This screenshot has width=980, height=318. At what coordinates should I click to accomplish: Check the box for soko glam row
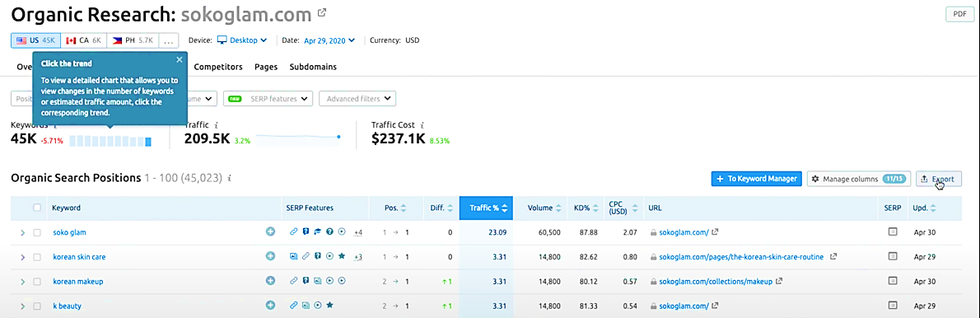click(x=37, y=231)
